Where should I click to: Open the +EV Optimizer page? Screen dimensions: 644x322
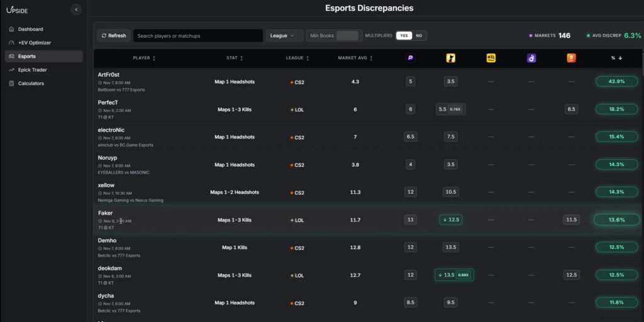43,43
